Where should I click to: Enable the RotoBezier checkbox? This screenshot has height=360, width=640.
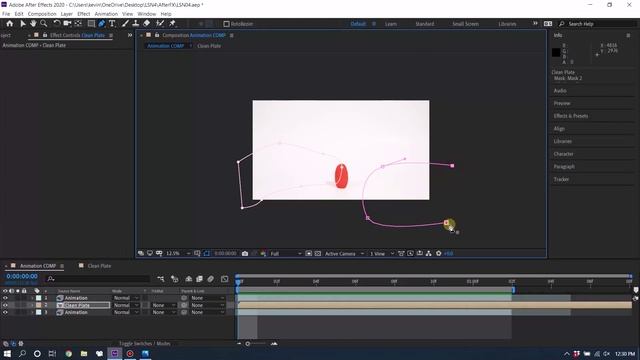tap(227, 24)
